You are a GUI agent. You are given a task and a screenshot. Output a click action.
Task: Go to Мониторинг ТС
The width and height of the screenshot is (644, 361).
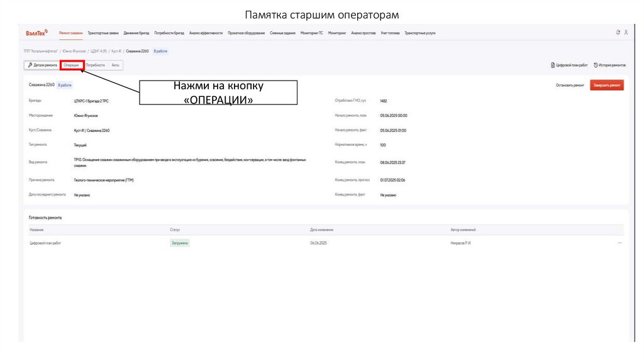coord(312,33)
